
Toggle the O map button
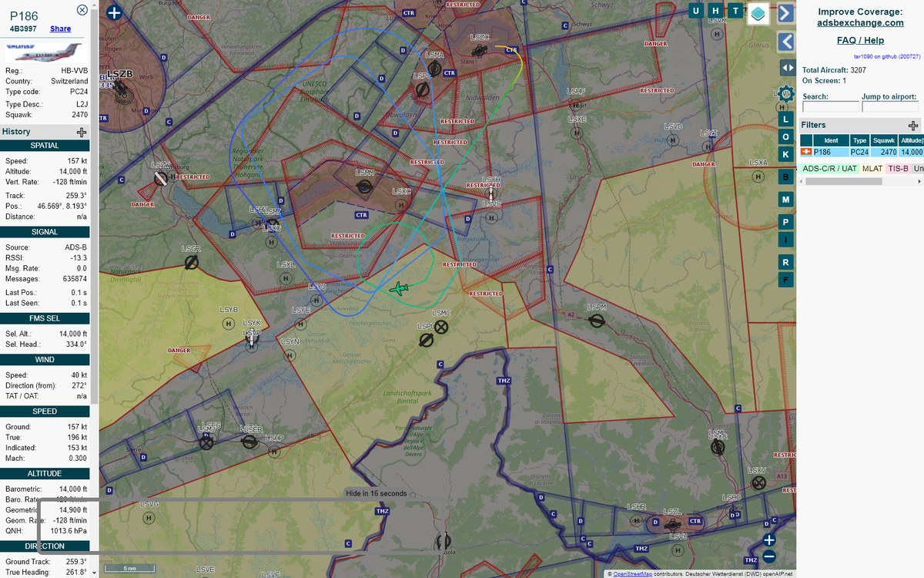pos(785,137)
